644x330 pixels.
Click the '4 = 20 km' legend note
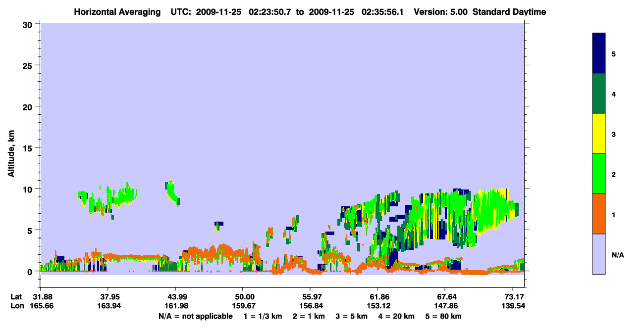(396, 316)
